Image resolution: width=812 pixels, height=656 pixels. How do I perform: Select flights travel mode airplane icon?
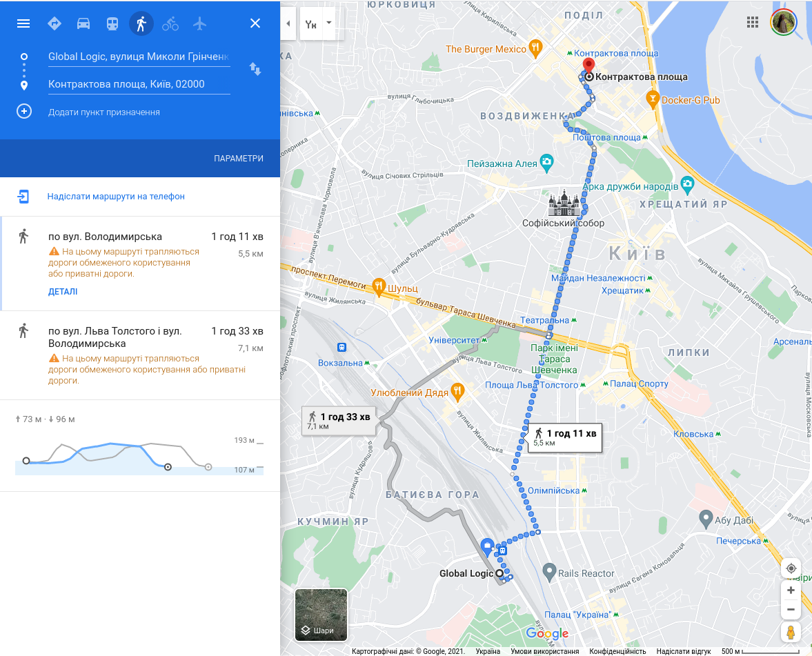[199, 23]
